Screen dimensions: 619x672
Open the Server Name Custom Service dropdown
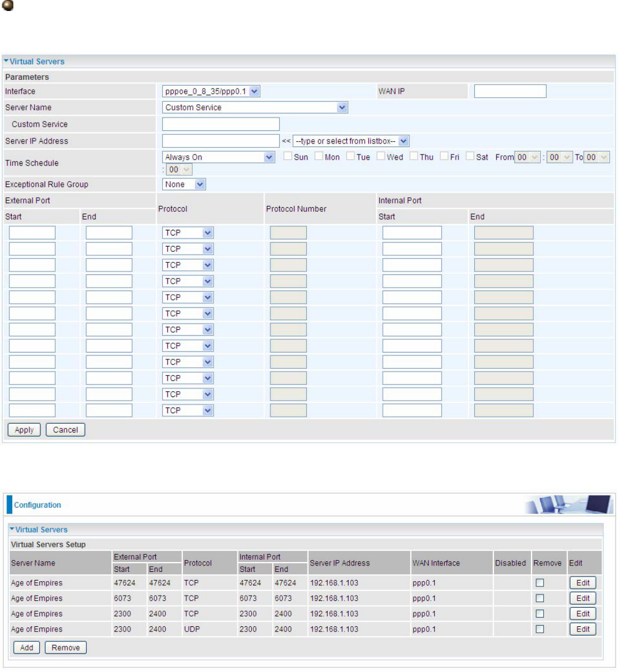coord(255,108)
